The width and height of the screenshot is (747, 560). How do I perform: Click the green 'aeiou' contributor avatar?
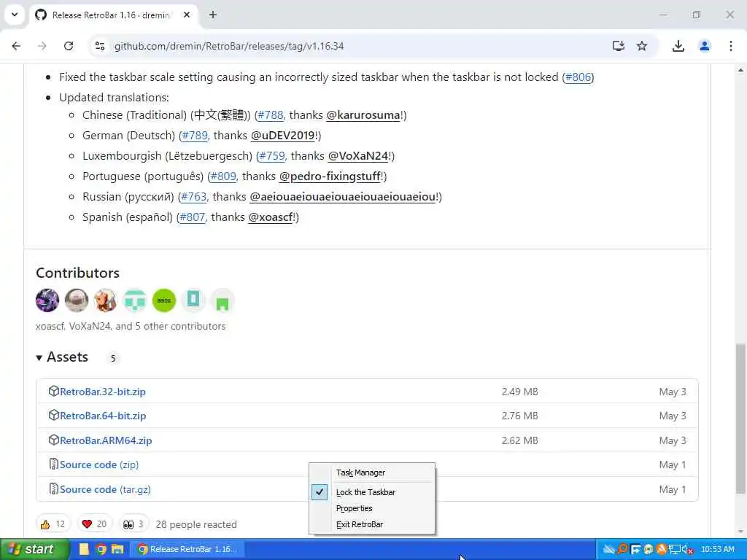(164, 300)
